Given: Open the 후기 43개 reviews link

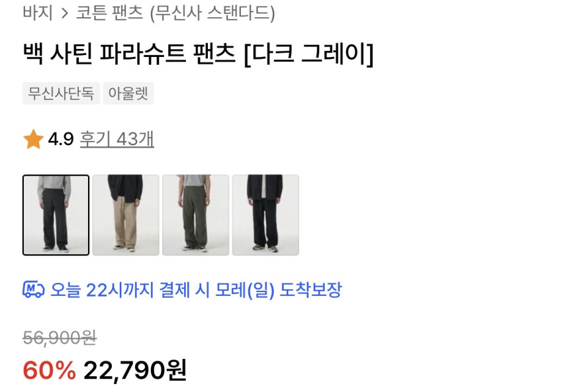Looking at the screenshot, I should [117, 139].
